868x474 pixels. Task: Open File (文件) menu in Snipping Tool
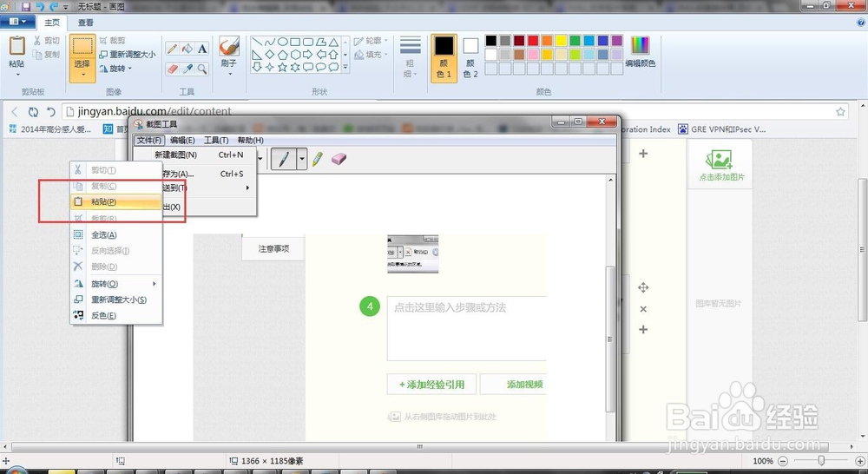149,140
